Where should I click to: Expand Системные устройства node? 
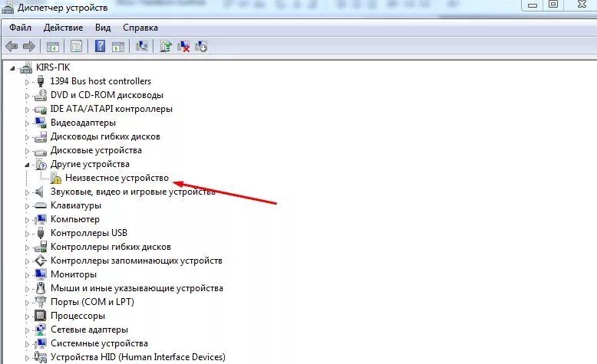coord(27,344)
